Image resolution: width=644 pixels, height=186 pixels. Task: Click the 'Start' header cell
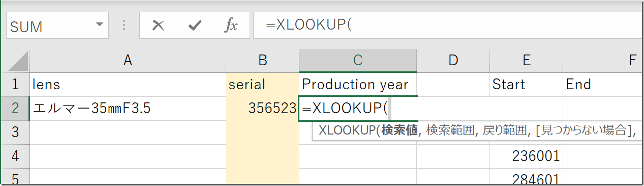526,85
